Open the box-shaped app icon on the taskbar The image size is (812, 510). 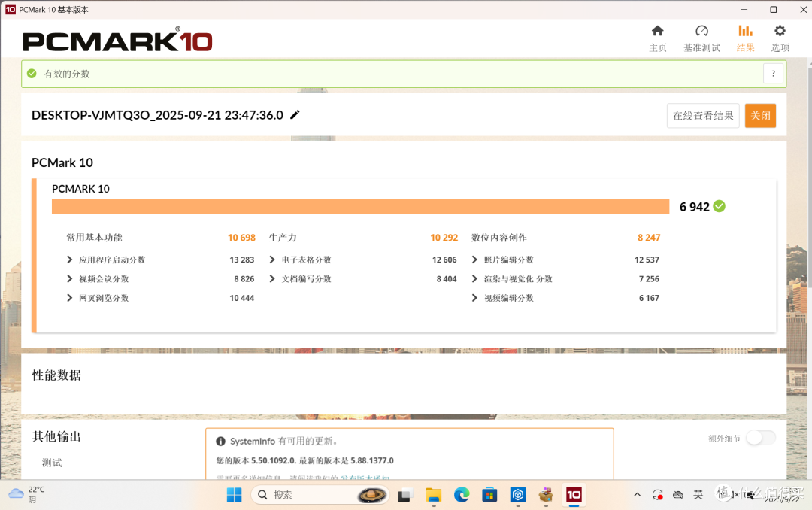tap(546, 496)
